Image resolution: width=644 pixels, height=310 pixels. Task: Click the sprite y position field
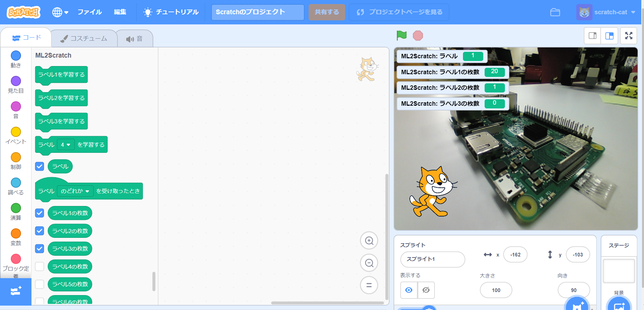click(x=578, y=255)
